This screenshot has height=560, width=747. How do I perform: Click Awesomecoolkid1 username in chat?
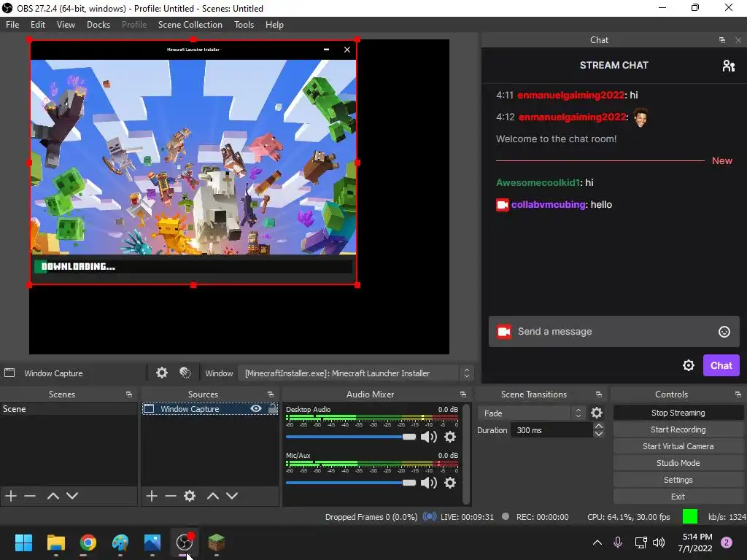point(538,182)
